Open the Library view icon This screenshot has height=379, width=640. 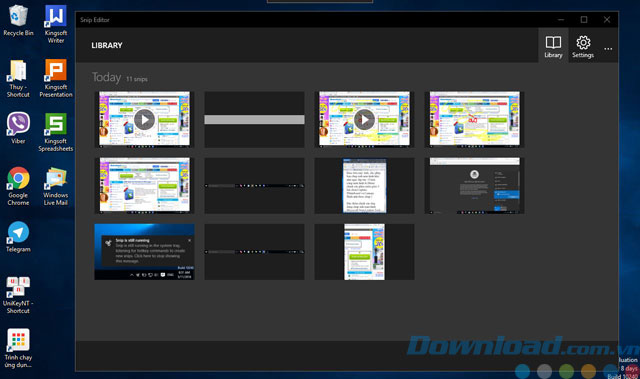[553, 46]
